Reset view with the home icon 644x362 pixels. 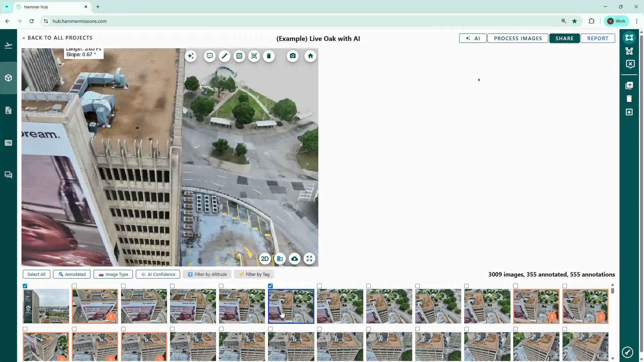[310, 56]
